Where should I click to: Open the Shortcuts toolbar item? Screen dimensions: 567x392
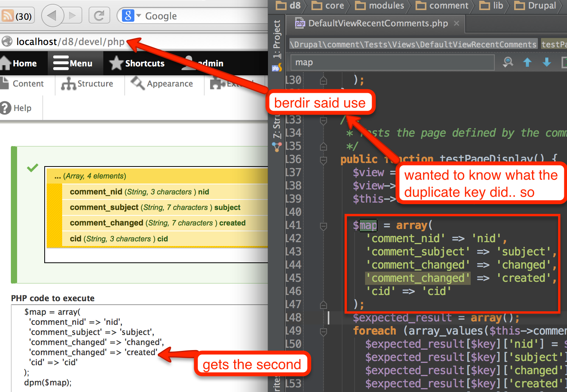click(137, 63)
